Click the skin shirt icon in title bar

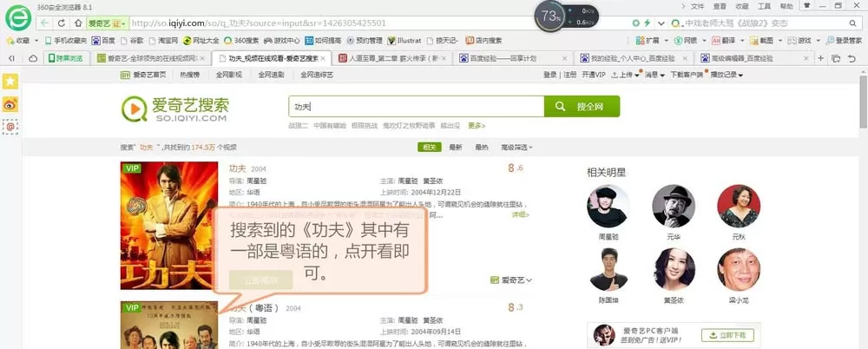[x=807, y=5]
